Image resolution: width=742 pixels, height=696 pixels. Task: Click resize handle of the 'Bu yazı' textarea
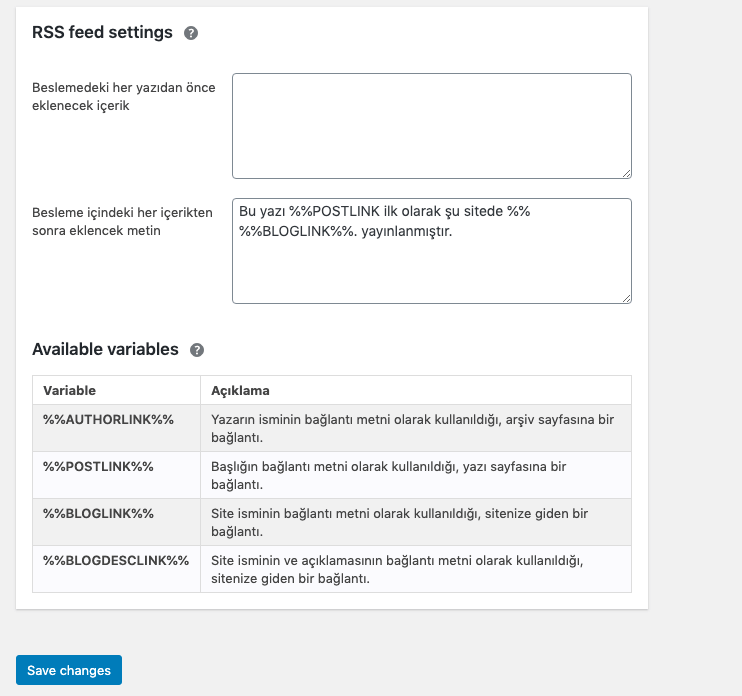click(x=626, y=297)
